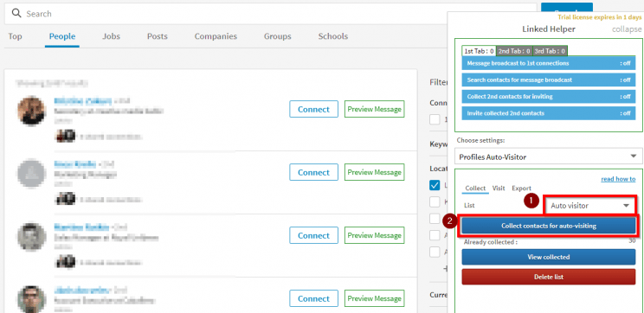Open the Auto visitor list dropdown
The image size is (644, 313).
click(x=590, y=206)
